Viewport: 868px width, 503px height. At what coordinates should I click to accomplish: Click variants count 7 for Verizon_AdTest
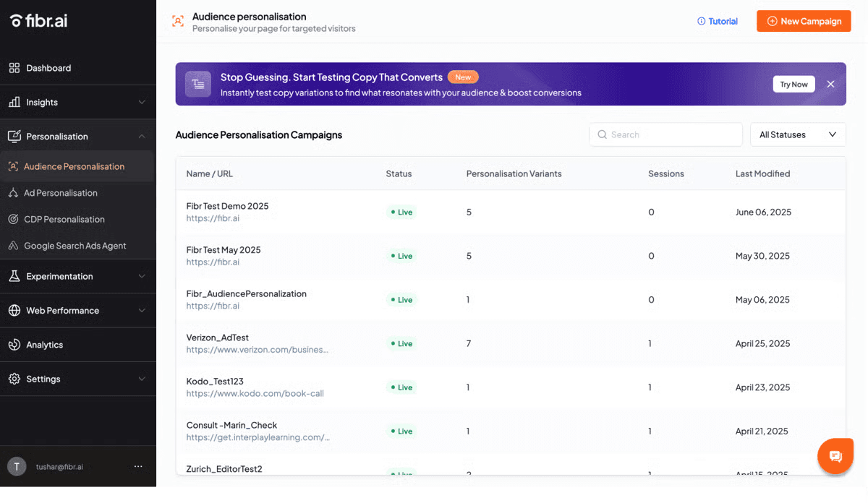tap(469, 343)
